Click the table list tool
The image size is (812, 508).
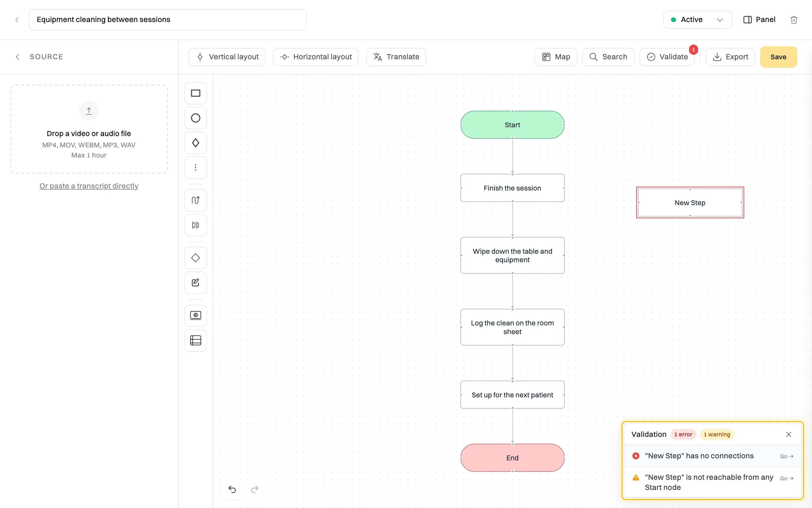coord(196,340)
